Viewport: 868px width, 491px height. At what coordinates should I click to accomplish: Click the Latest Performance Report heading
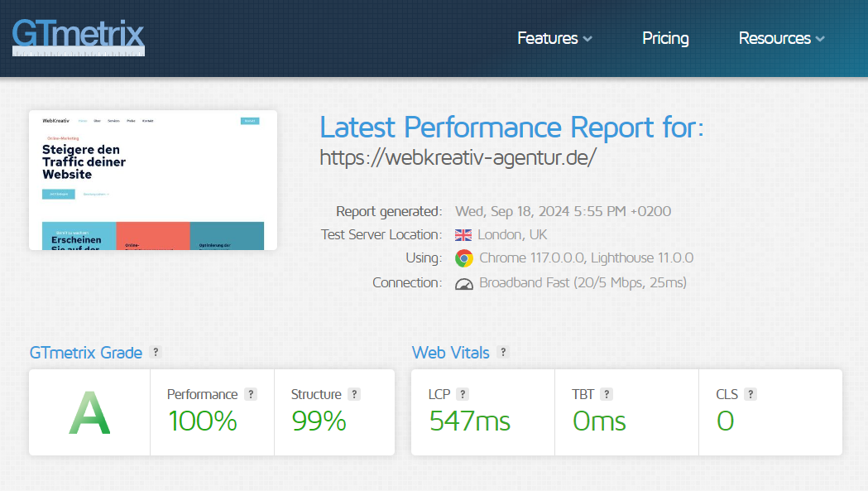[512, 128]
